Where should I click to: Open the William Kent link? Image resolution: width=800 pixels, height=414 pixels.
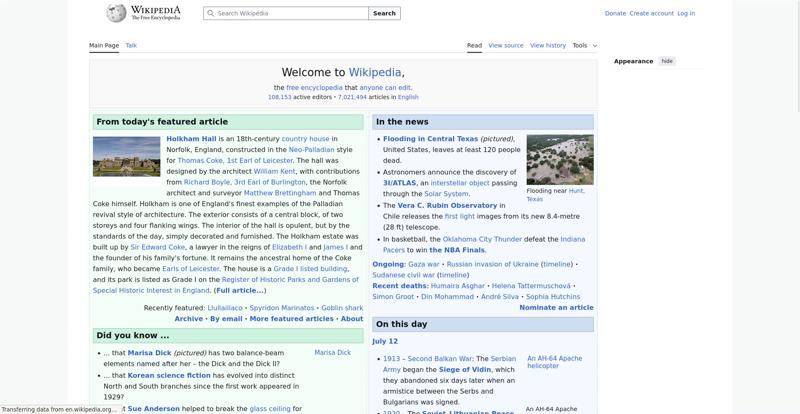[x=274, y=172]
